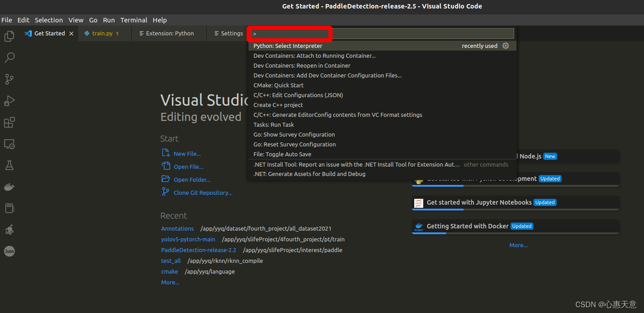Open the Remote Explorer icon

[9, 144]
